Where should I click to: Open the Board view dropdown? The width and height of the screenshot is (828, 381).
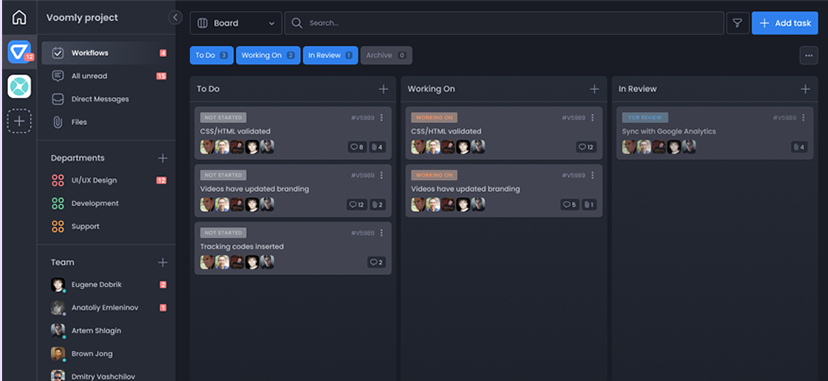click(236, 23)
